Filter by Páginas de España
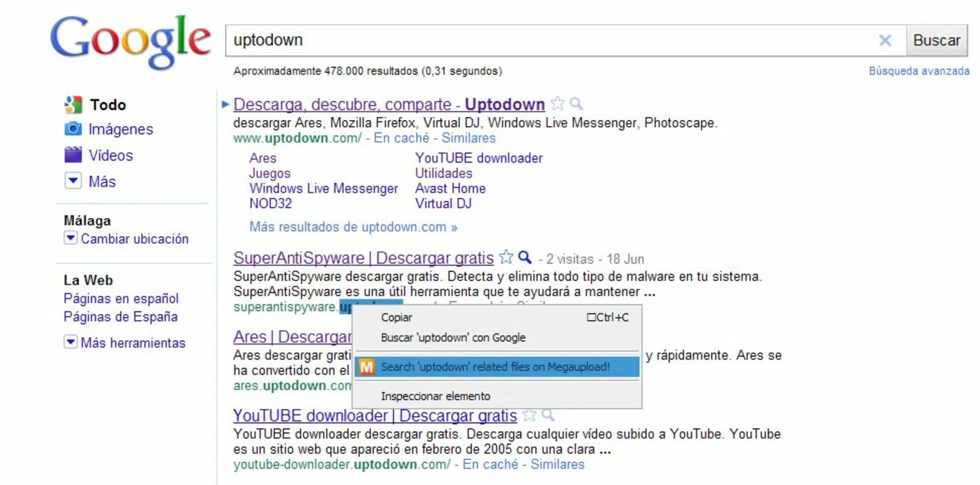The height and width of the screenshot is (485, 980). 121,316
